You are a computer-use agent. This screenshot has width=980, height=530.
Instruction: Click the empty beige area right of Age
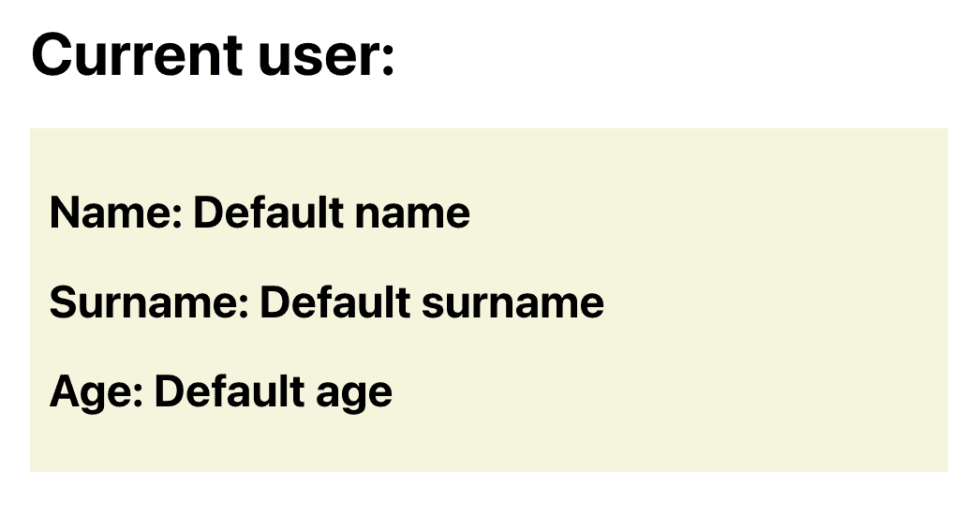669,391
